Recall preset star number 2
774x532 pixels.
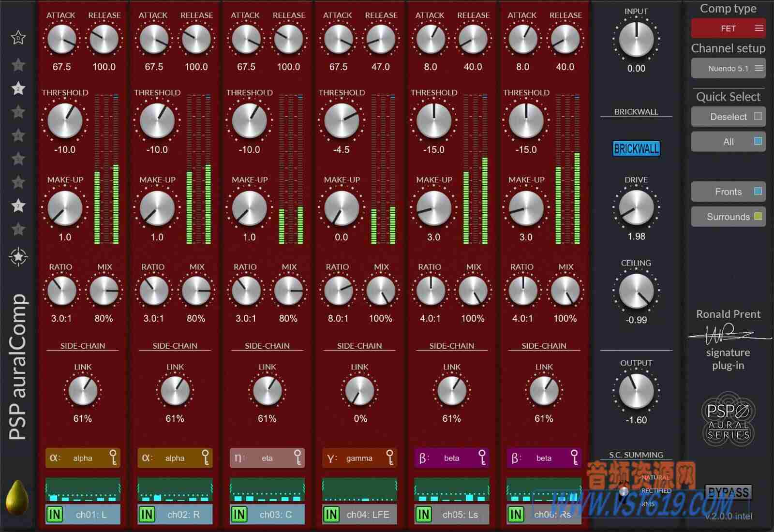point(18,89)
